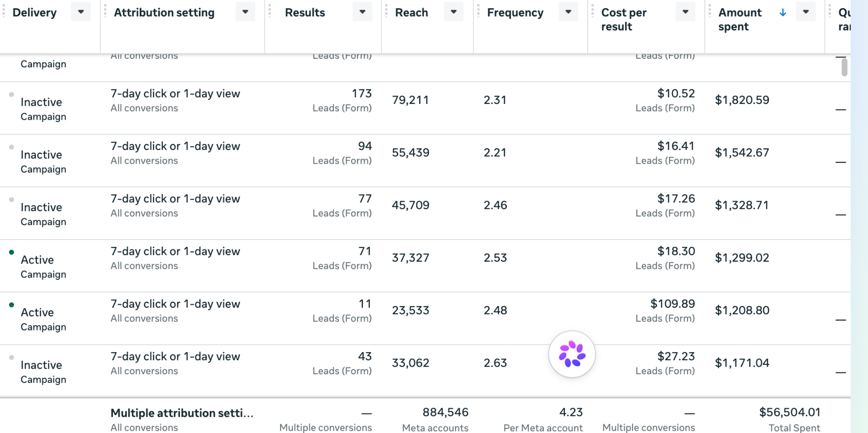Click the $1,171.04 amount spent cell
This screenshot has height=433, width=868.
pyautogui.click(x=742, y=363)
